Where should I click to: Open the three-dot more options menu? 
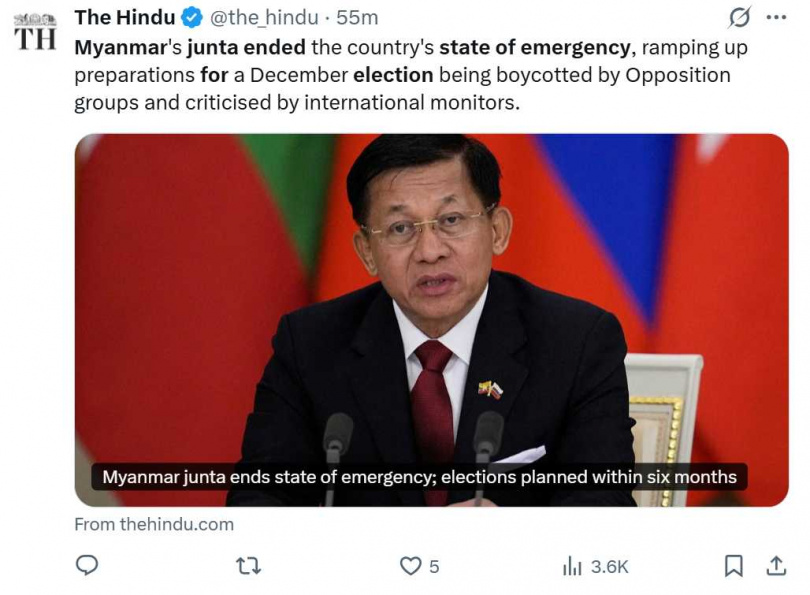coord(775,17)
